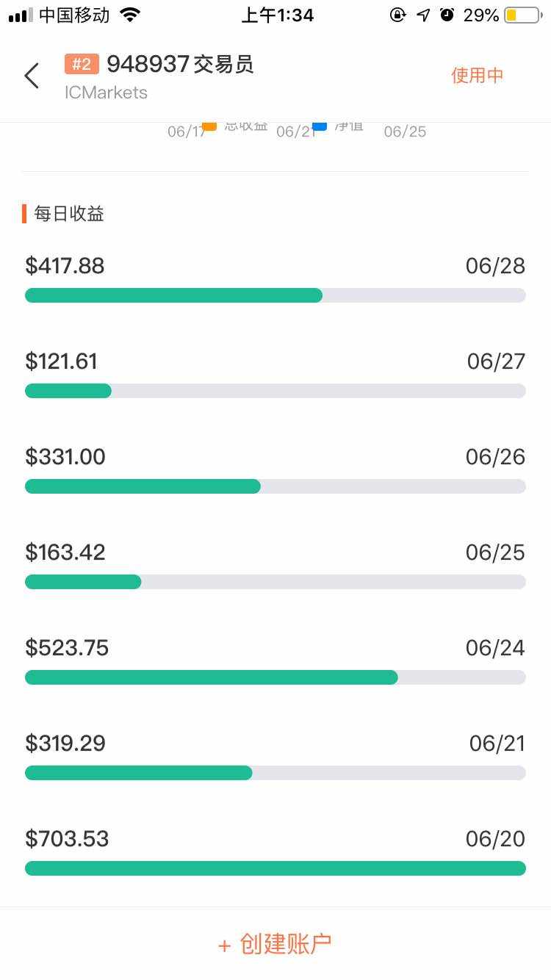This screenshot has width=551, height=980.
Task: Tap the $163.42 profit bar for 06/25
Action: tap(275, 582)
